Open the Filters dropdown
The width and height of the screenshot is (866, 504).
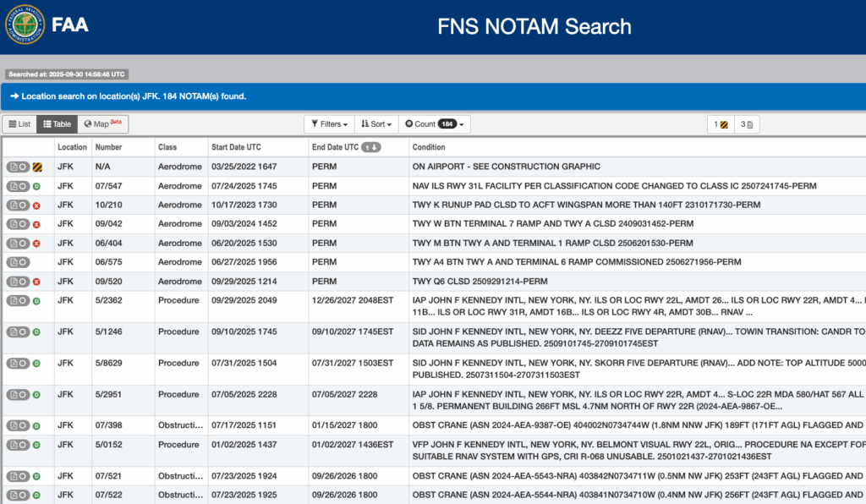329,123
